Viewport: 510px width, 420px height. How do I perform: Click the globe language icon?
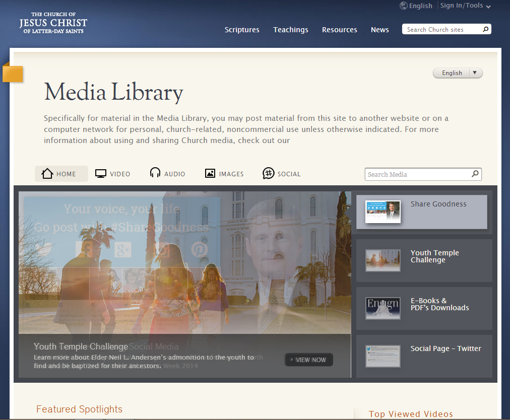[x=404, y=6]
